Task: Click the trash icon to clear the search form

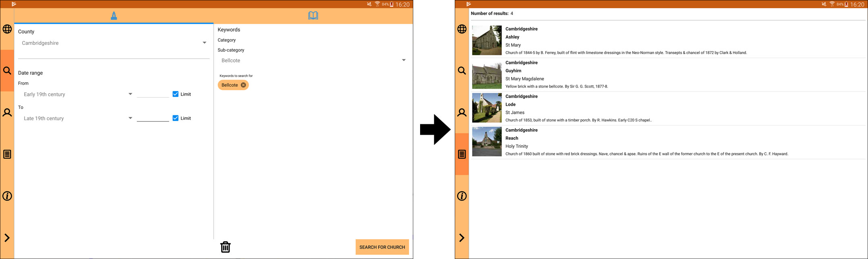Action: 225,247
